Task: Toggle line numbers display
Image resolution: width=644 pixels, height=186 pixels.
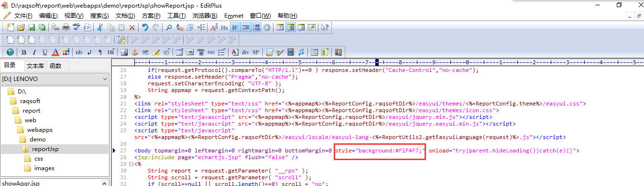Action: (x=256, y=27)
